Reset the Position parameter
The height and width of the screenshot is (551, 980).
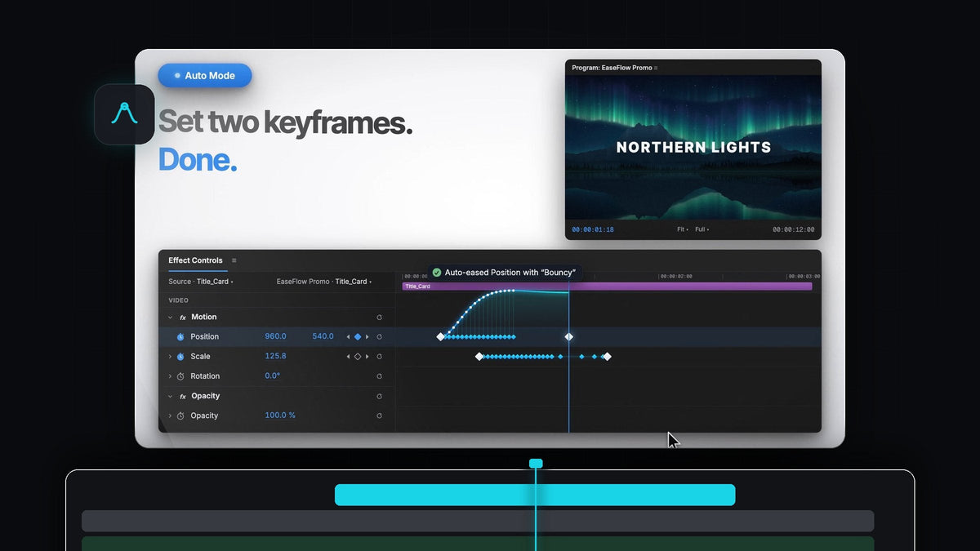click(x=379, y=336)
